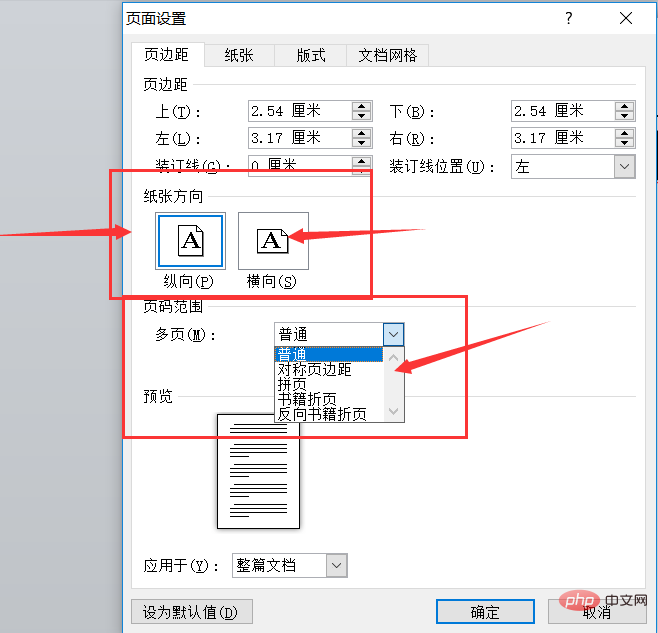Image resolution: width=658 pixels, height=633 pixels.
Task: Open the 应用于 dropdown
Action: pyautogui.click(x=337, y=565)
